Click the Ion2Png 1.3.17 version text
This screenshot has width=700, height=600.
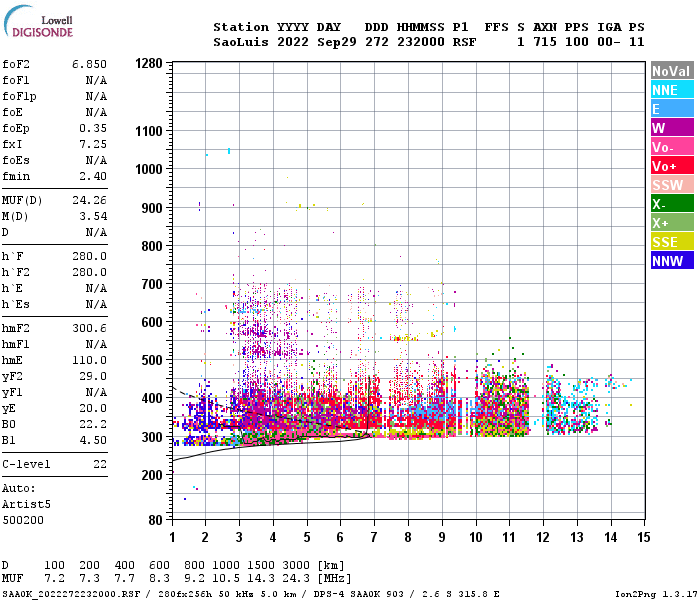pos(656,594)
